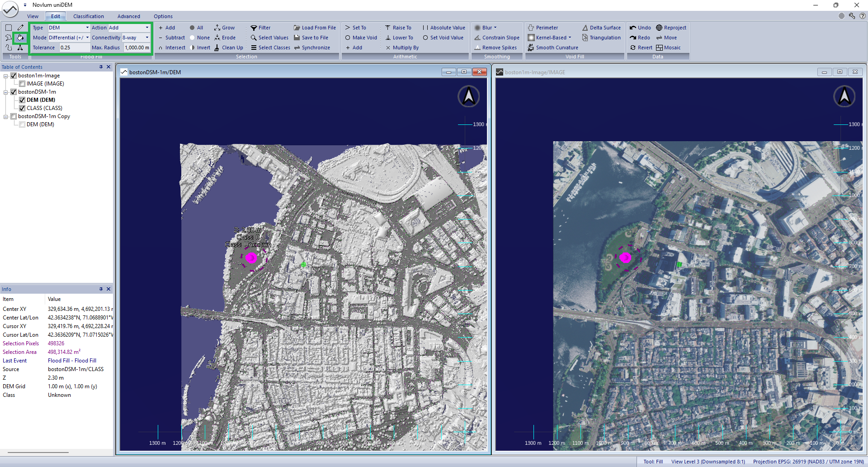
Task: Activate the flood fill bucket tool
Action: (x=20, y=38)
